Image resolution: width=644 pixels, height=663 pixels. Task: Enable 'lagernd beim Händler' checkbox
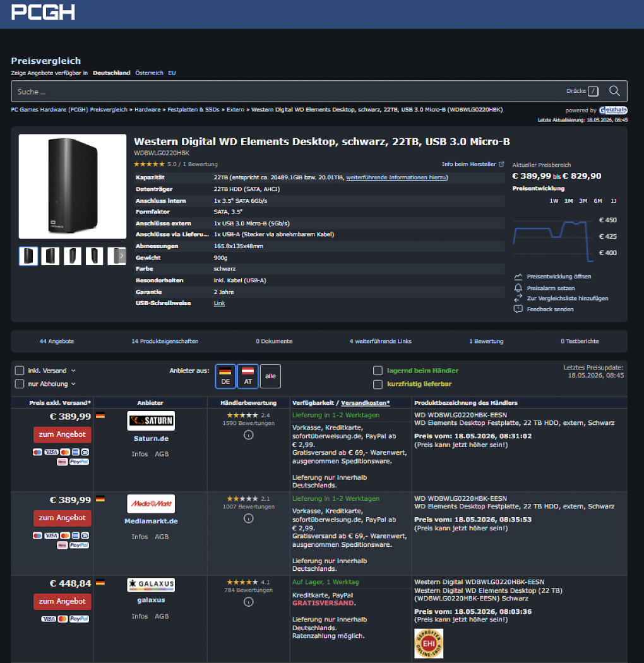pos(378,371)
